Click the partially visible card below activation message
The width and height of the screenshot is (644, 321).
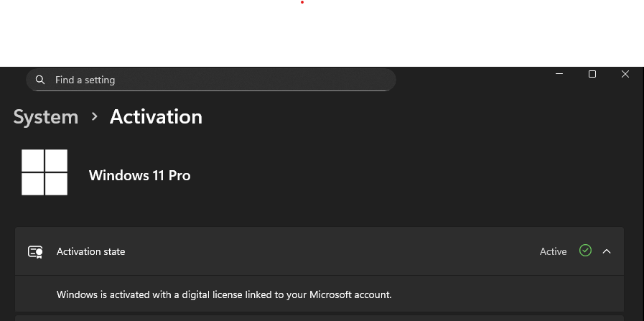[x=319, y=317]
